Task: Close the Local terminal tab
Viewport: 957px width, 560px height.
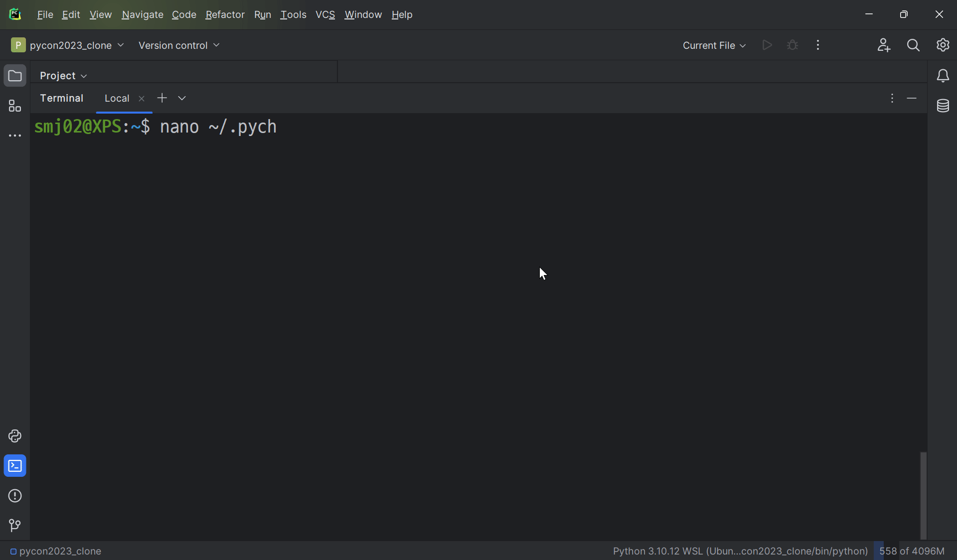Action: pos(142,99)
